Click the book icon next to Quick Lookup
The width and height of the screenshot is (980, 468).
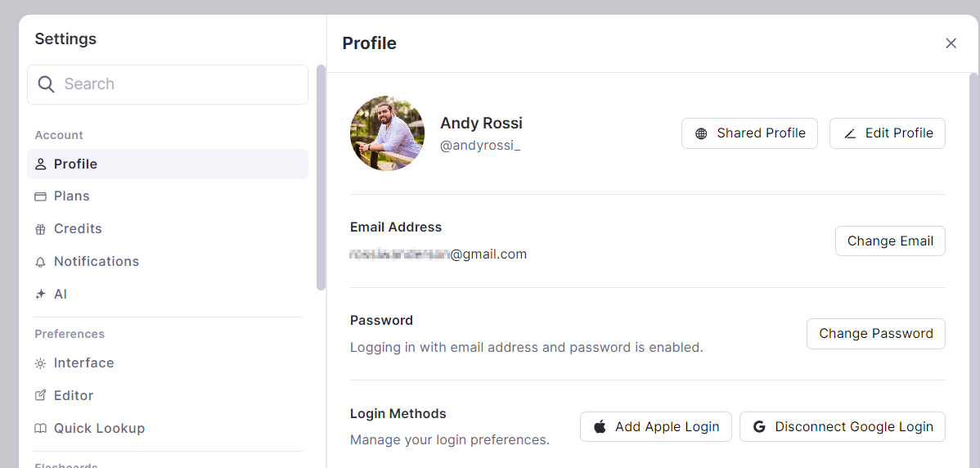[x=40, y=429]
